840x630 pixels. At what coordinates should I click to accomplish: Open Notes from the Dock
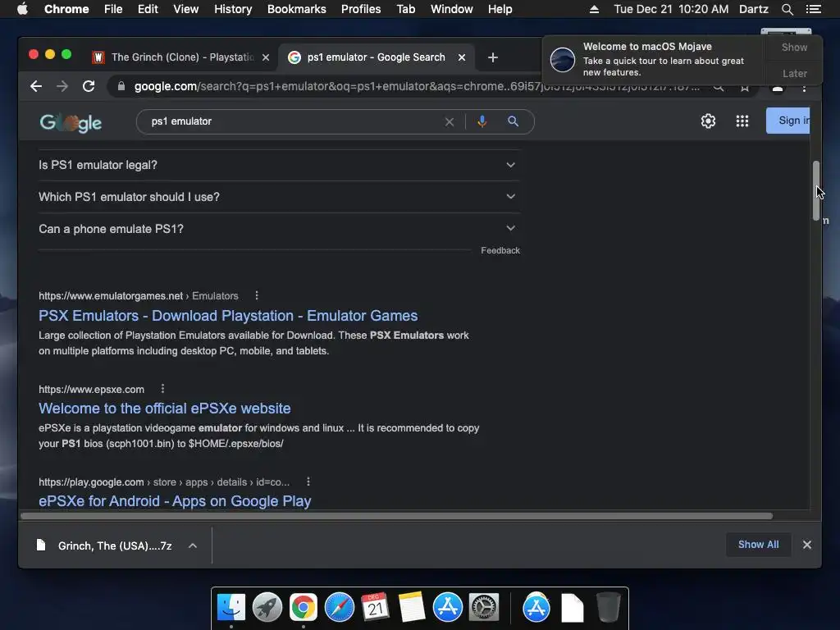[412, 608]
